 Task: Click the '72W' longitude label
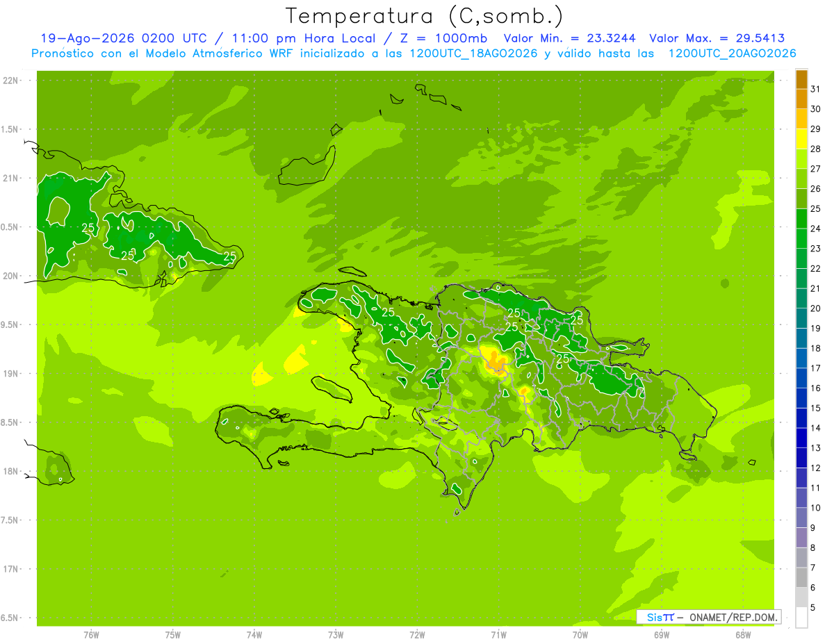coord(417,635)
